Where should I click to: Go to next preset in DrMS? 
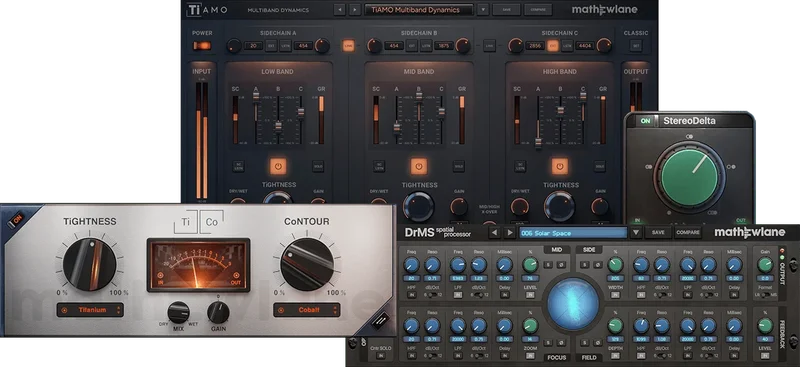click(x=510, y=233)
